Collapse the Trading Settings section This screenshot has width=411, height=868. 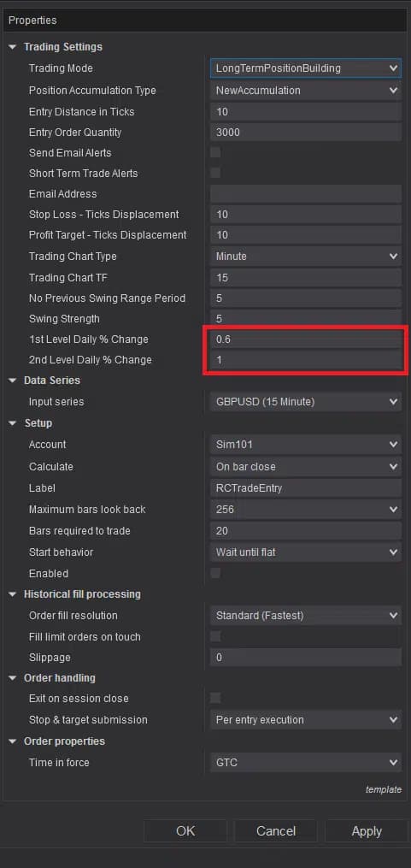tap(13, 47)
